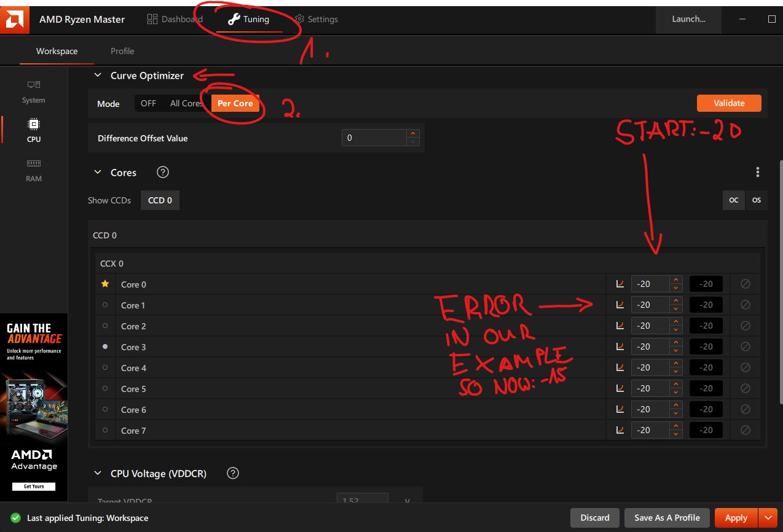
Task: Click the circle marker beside Core 1
Action: coord(105,305)
